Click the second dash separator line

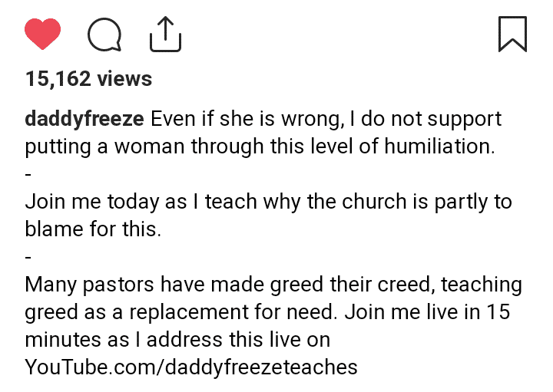pos(28,257)
